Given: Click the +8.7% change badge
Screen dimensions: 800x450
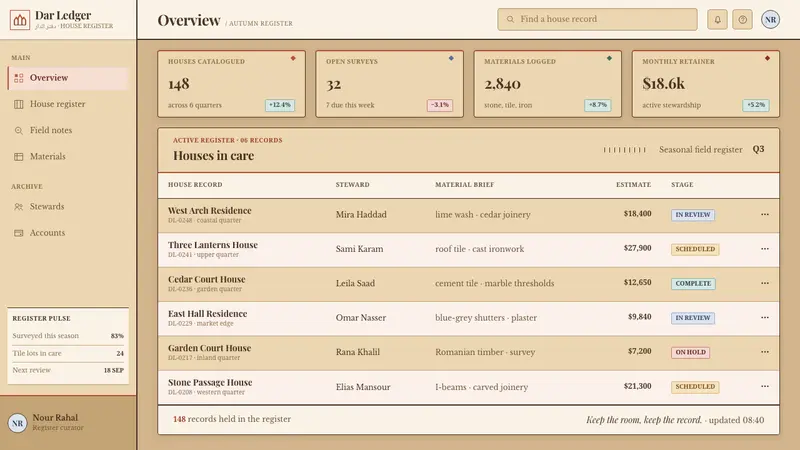Looking at the screenshot, I should click(x=597, y=105).
